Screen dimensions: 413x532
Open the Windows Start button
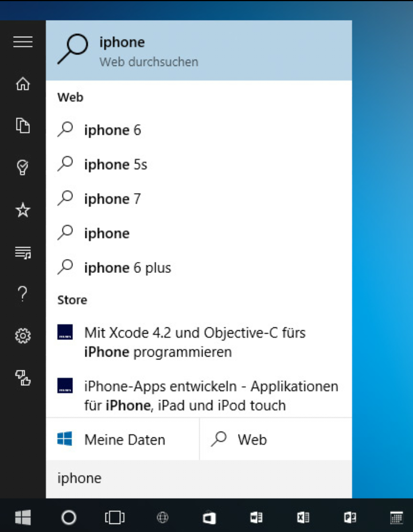[23, 517]
